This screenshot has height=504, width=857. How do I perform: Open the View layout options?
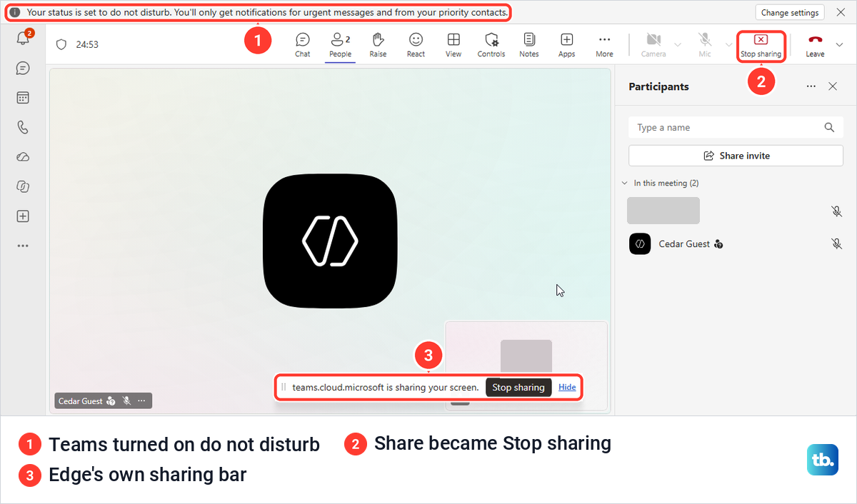[453, 45]
